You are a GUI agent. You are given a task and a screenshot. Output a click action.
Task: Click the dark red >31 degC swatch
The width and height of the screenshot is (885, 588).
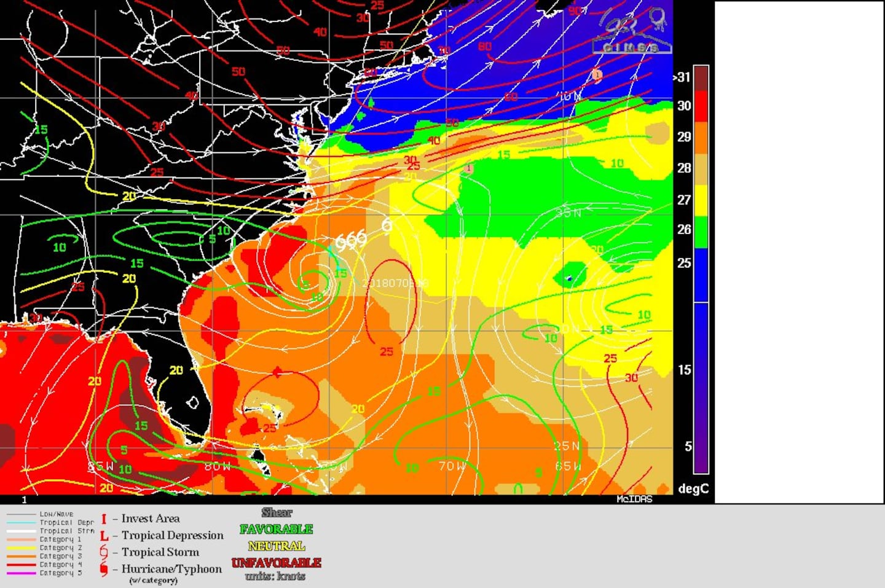point(701,77)
